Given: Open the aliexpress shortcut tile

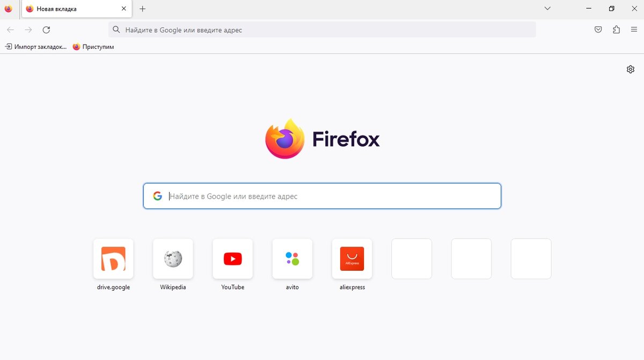Looking at the screenshot, I should (352, 259).
